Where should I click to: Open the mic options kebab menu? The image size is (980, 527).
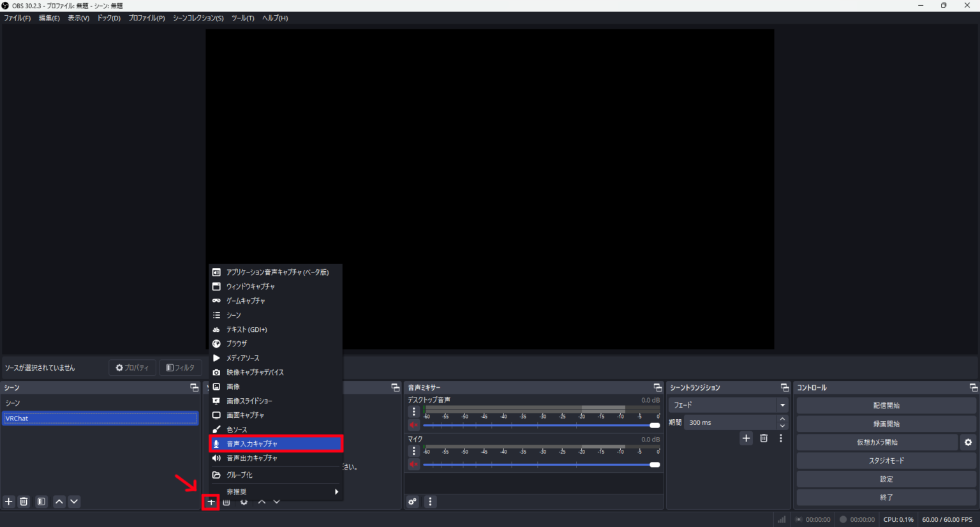tap(414, 450)
